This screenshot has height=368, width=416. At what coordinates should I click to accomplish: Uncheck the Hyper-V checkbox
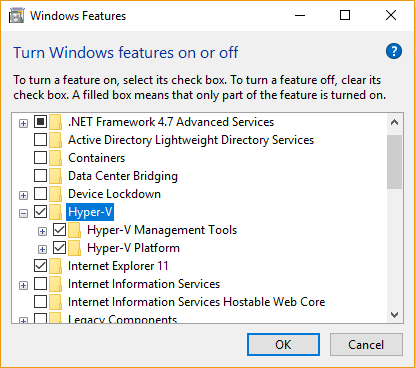40,212
